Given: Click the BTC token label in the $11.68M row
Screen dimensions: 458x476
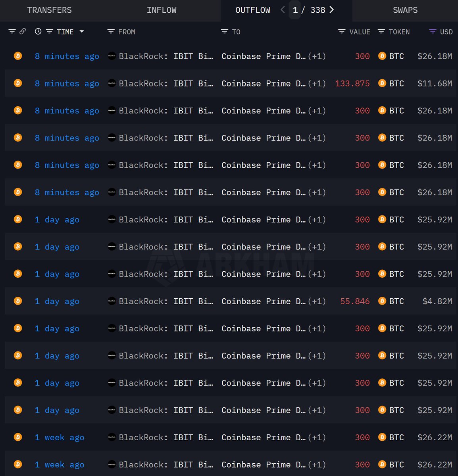Looking at the screenshot, I should tap(396, 84).
